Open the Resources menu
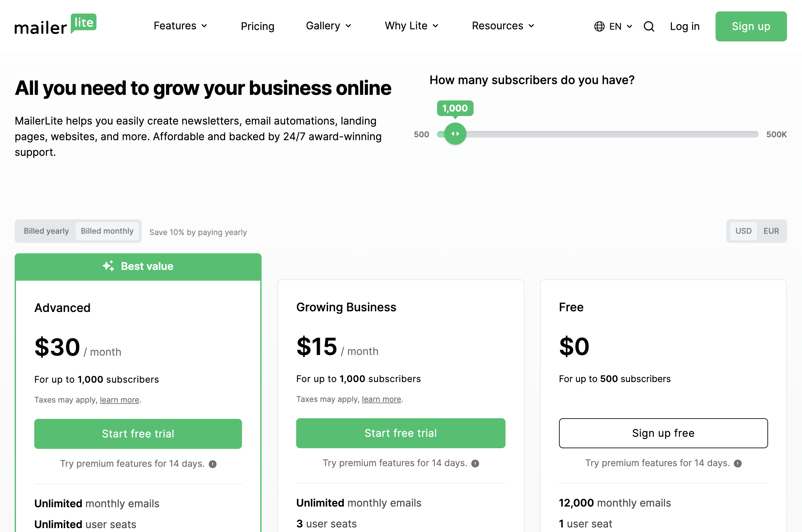 click(503, 26)
